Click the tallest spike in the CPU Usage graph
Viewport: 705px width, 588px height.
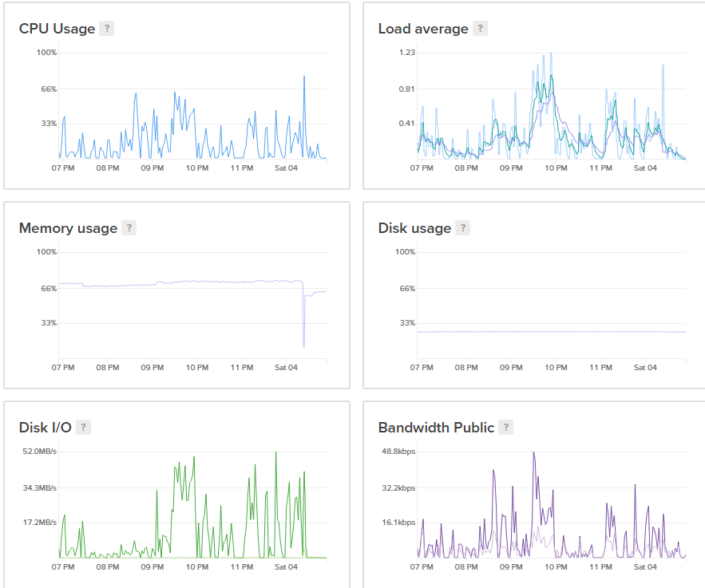click(304, 78)
